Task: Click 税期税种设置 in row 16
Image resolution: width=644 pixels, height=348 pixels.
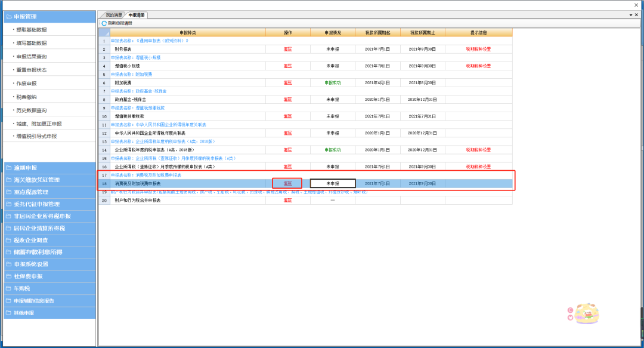Action: (478, 167)
